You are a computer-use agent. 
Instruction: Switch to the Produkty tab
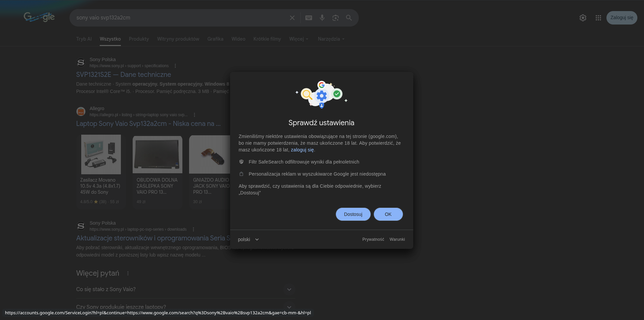[139, 39]
